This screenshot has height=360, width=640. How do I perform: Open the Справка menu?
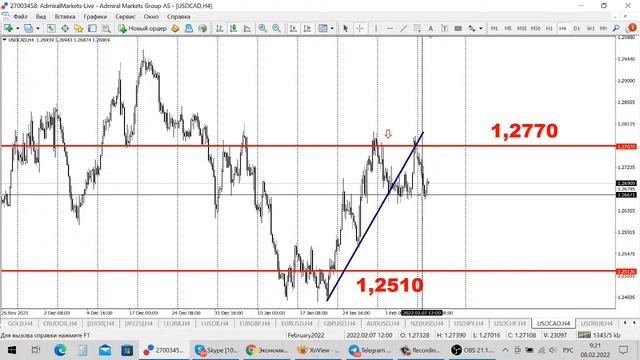pyautogui.click(x=179, y=17)
